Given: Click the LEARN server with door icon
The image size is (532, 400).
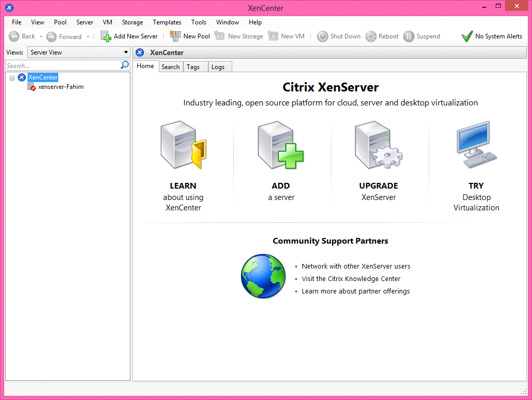Looking at the screenshot, I should click(183, 145).
